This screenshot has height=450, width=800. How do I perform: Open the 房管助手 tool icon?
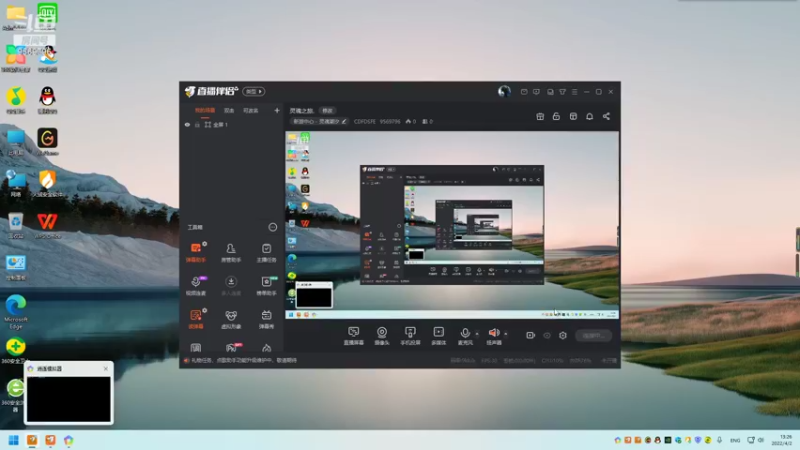click(231, 252)
